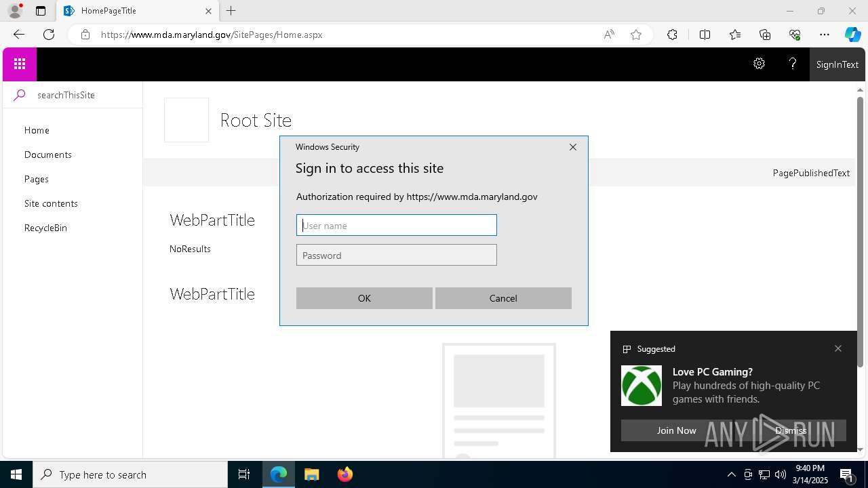Activate the Read aloud icon in address bar
This screenshot has width=868, height=488.
tap(609, 35)
